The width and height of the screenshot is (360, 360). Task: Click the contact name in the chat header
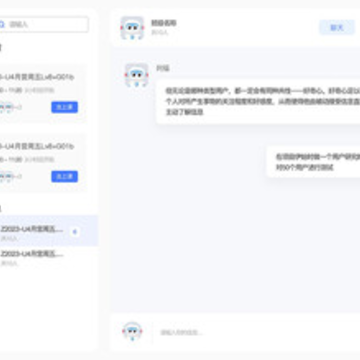164,23
